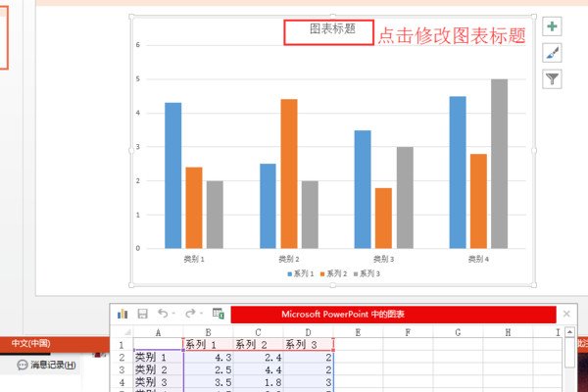Select legend entry 系列 3
Image resolution: width=588 pixels, height=392 pixels.
tap(367, 273)
